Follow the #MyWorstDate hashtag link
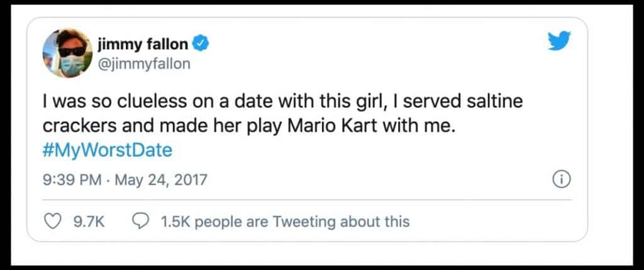The height and width of the screenshot is (270, 644). (106, 151)
